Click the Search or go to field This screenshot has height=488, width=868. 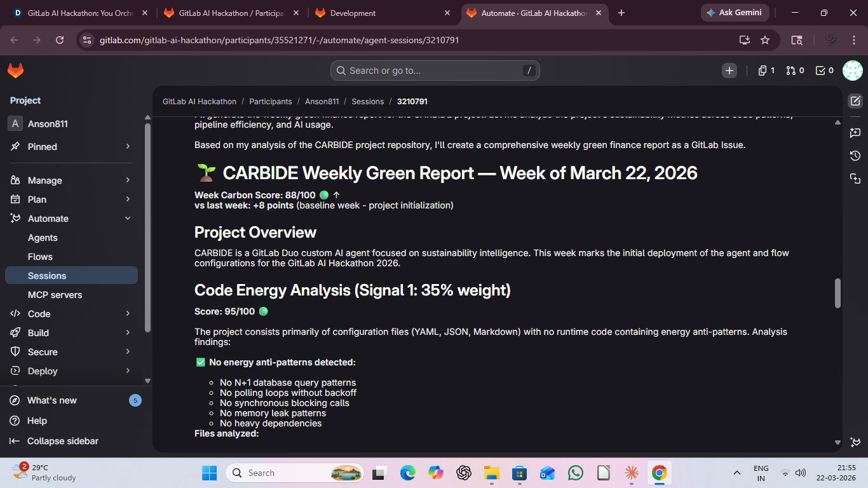click(x=435, y=71)
